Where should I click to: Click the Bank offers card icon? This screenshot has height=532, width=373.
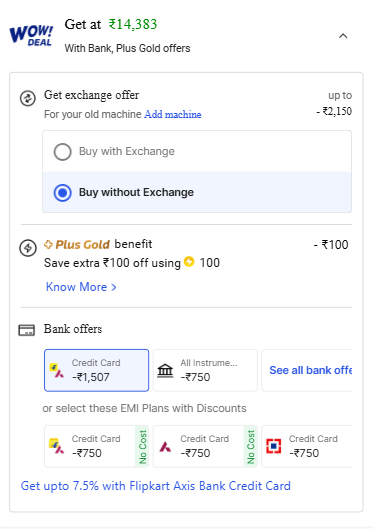[26, 330]
